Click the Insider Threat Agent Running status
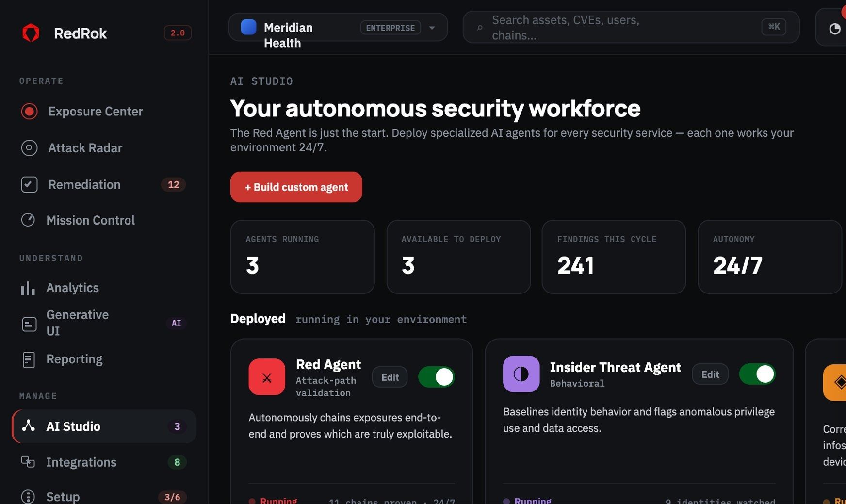 pyautogui.click(x=527, y=501)
